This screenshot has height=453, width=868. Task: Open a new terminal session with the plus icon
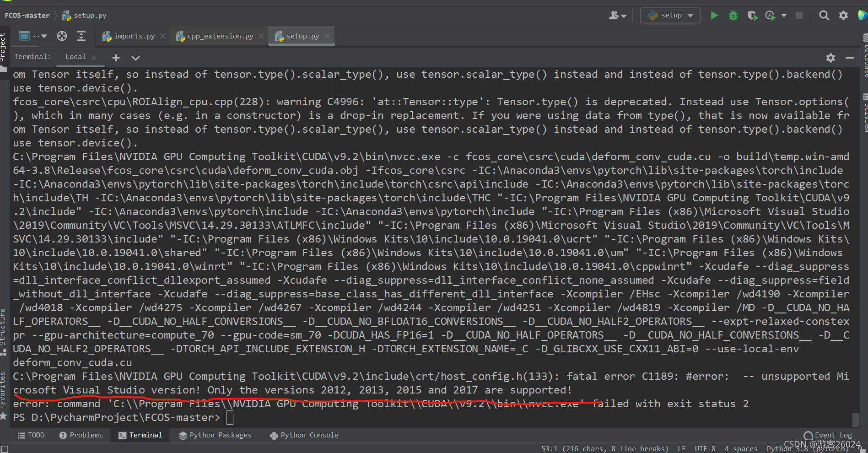pyautogui.click(x=116, y=58)
